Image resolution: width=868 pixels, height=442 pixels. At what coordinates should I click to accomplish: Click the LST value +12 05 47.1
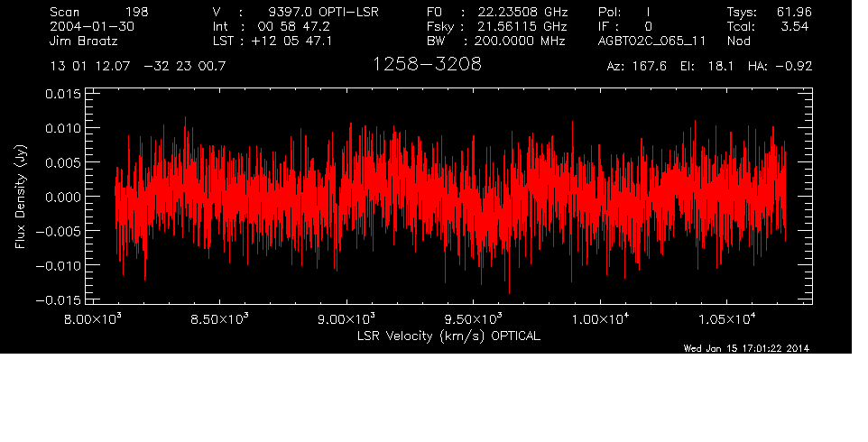coord(291,41)
